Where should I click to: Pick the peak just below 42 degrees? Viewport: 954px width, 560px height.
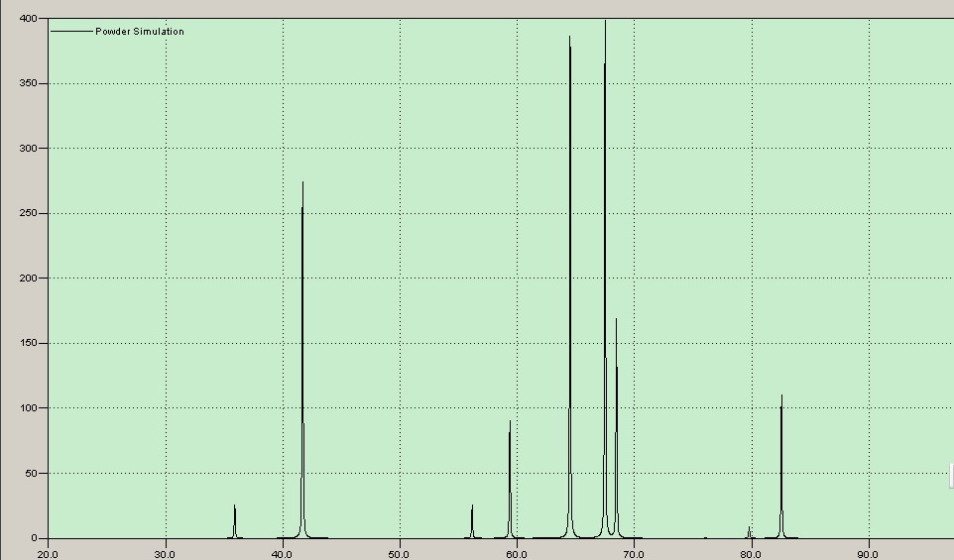pyautogui.click(x=302, y=359)
